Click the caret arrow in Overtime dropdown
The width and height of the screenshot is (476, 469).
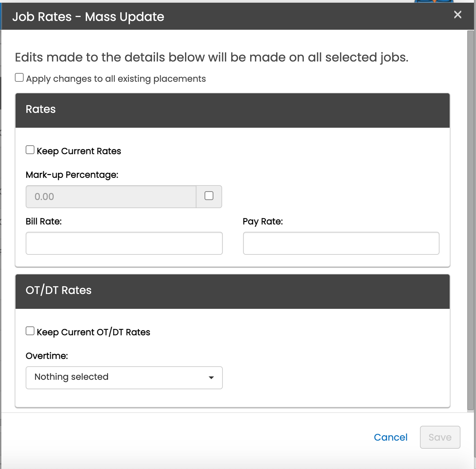[211, 378]
